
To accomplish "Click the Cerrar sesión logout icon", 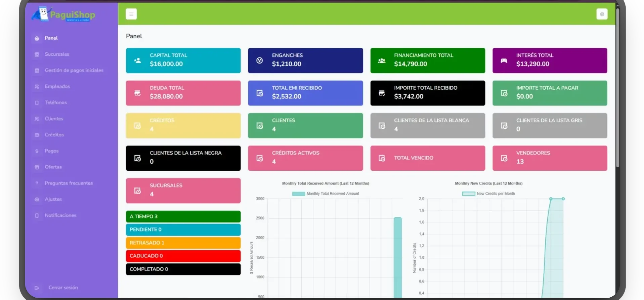I will click(x=37, y=288).
